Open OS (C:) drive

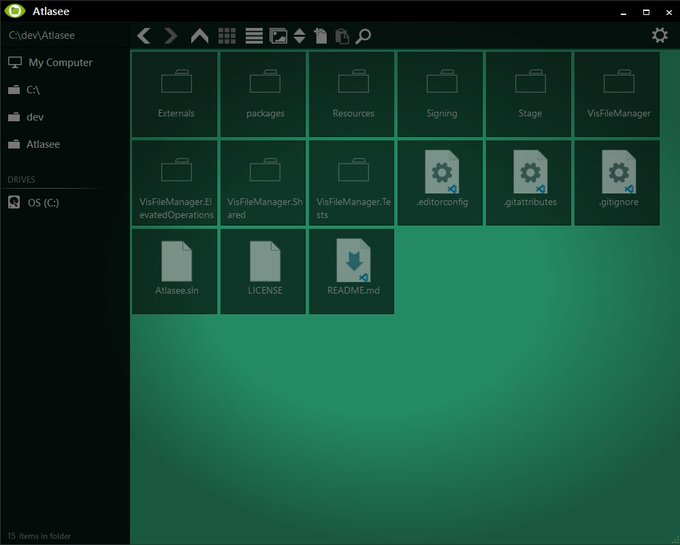click(x=34, y=202)
